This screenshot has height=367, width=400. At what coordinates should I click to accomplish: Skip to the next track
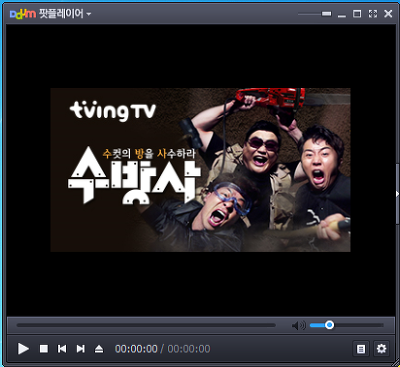[x=81, y=349]
